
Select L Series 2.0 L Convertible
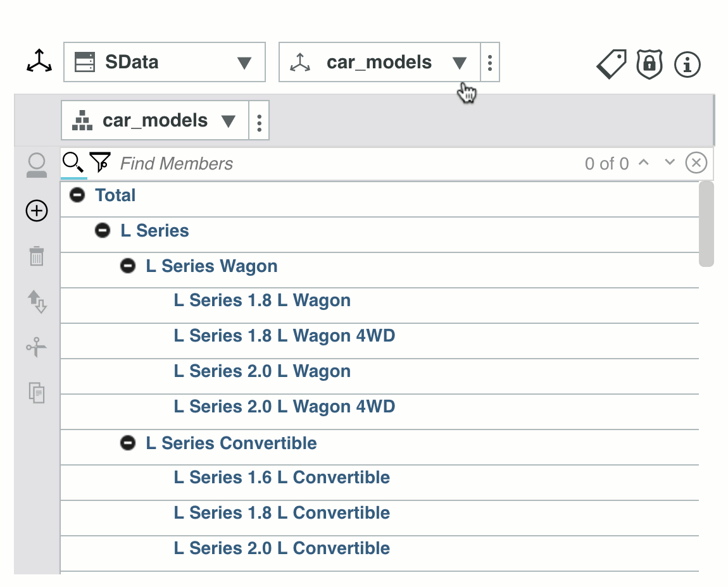[x=282, y=548]
